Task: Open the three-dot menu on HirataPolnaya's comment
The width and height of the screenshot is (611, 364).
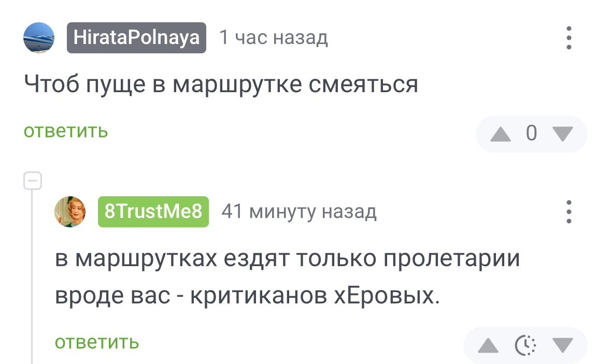Action: point(569,38)
